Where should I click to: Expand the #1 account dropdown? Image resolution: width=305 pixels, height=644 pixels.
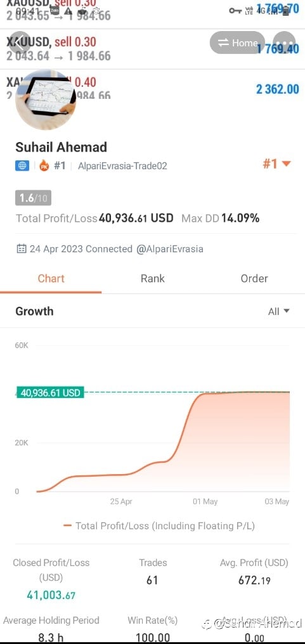point(276,164)
